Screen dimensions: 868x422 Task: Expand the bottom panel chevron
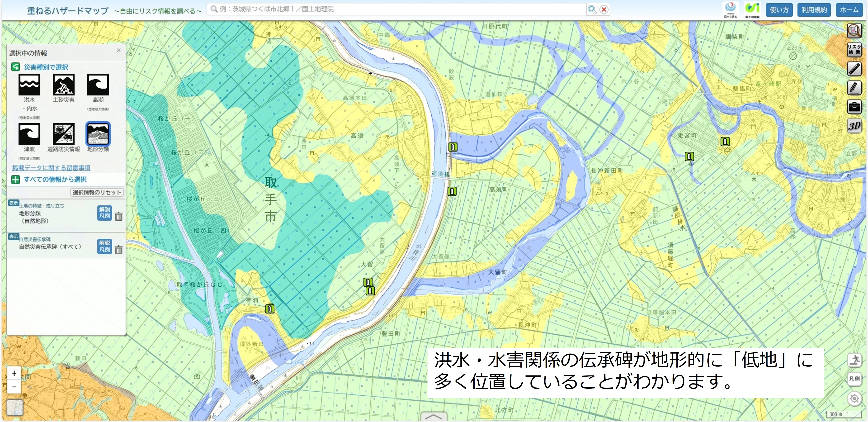[x=434, y=417]
